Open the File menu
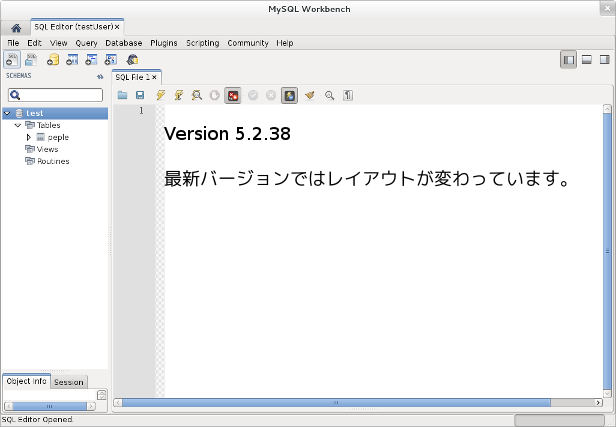Screen dimensions: 616x427 tap(13, 43)
